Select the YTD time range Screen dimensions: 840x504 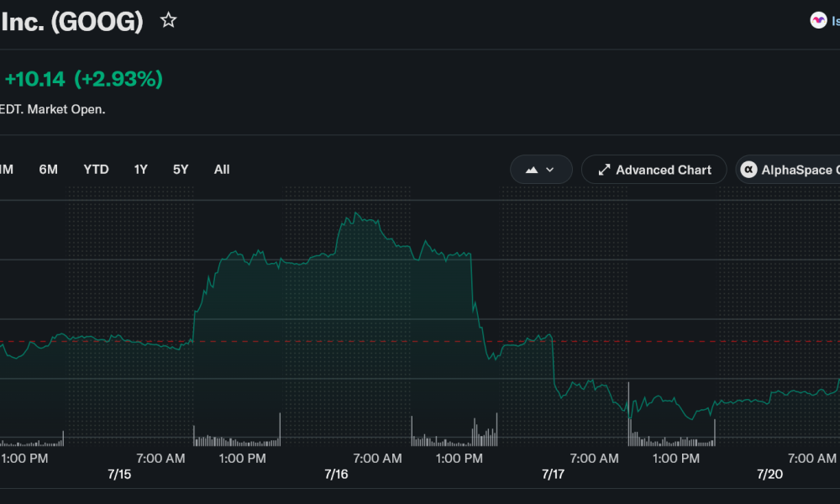(x=96, y=170)
